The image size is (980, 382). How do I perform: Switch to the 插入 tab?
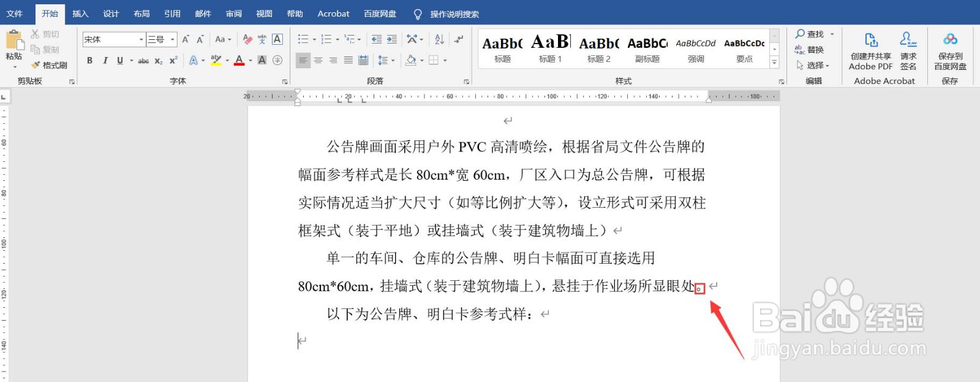pos(80,13)
